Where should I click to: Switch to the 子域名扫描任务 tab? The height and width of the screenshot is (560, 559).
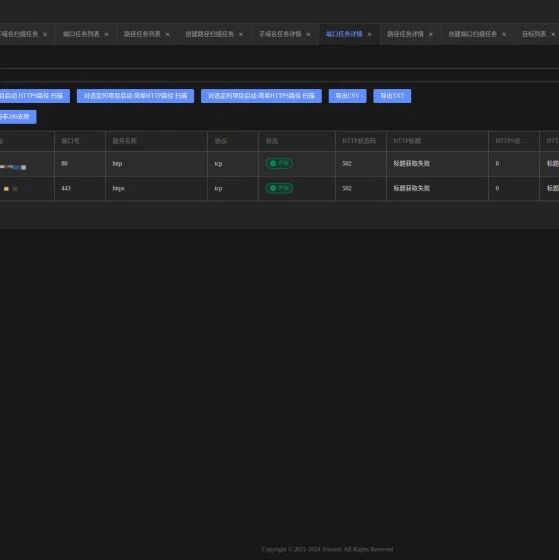[19, 34]
